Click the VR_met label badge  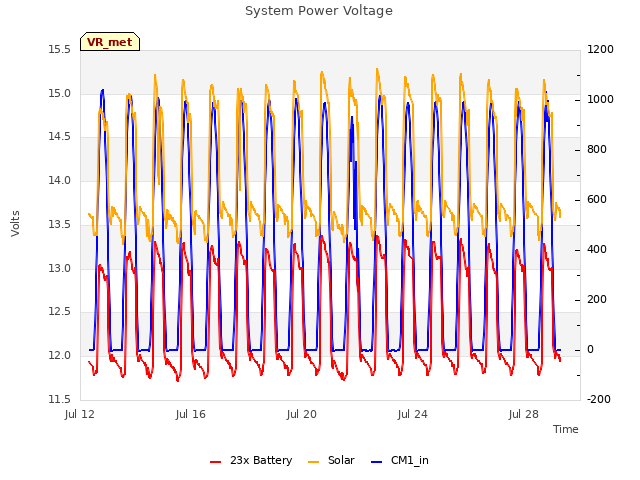pos(110,42)
